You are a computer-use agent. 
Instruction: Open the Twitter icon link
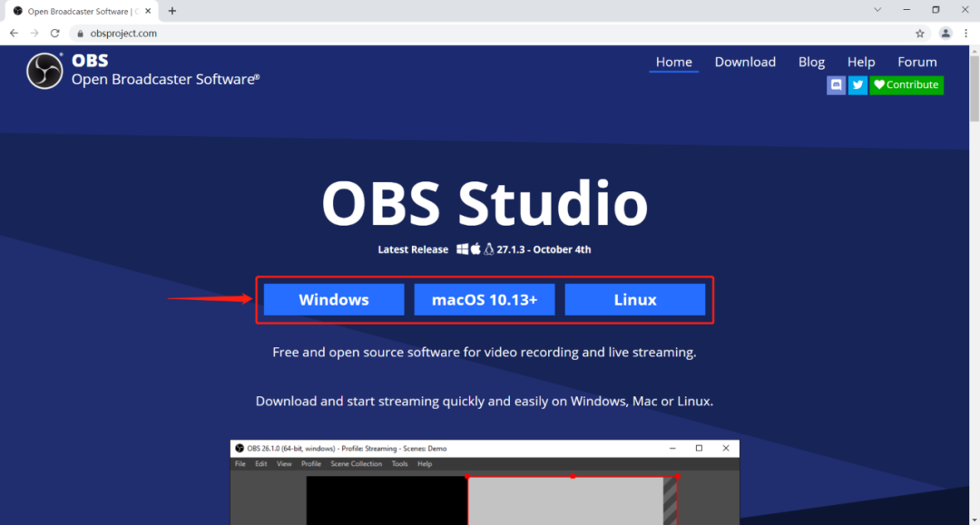click(857, 84)
